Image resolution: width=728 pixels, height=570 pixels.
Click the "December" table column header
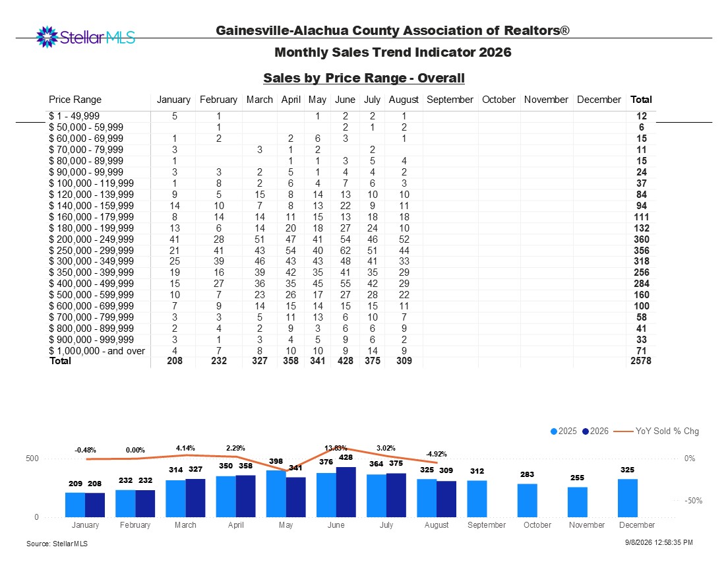click(599, 100)
